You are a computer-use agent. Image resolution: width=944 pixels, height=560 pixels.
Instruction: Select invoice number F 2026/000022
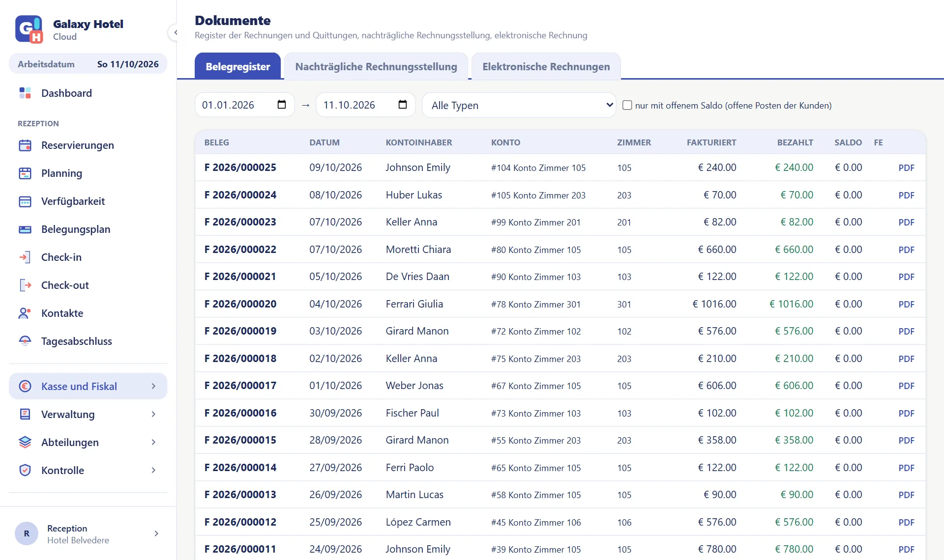pyautogui.click(x=240, y=250)
